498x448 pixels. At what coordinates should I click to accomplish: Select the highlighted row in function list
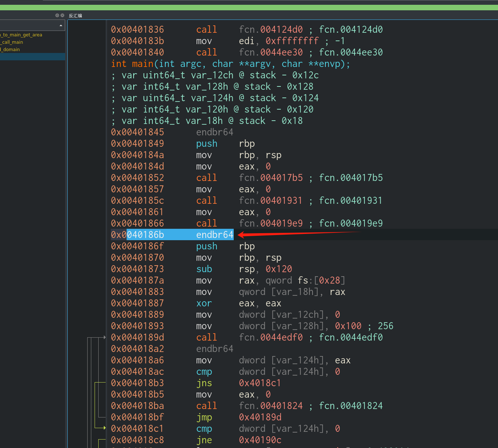(x=32, y=57)
